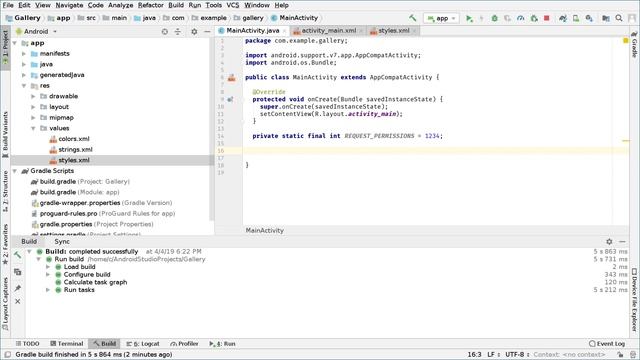The height and width of the screenshot is (360, 640).
Task: Start debugging with the green bug icon
Action: tap(494, 18)
